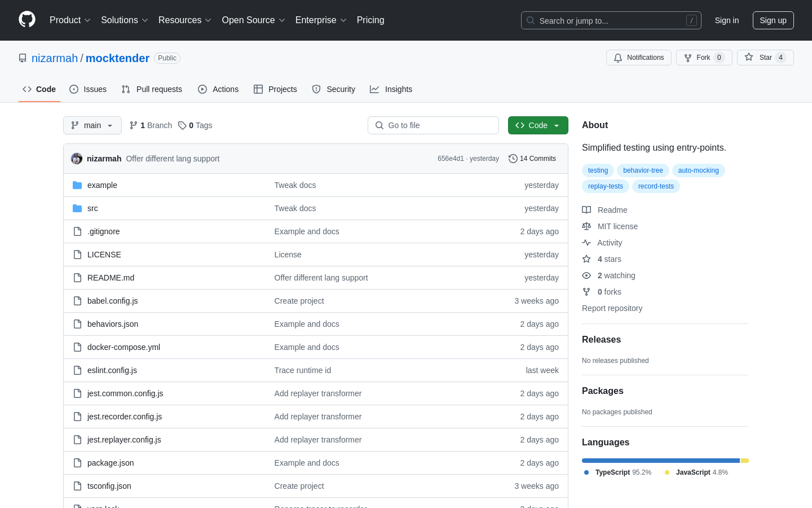Click the Activity pulse icon

pos(586,243)
